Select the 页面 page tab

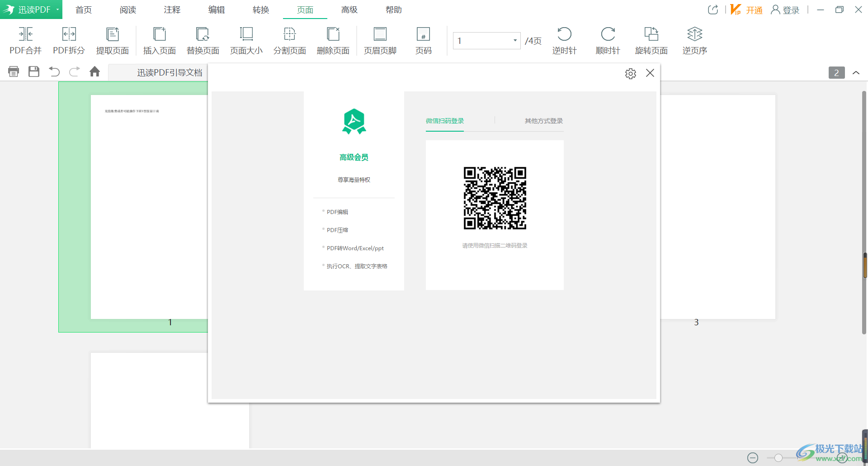[305, 10]
